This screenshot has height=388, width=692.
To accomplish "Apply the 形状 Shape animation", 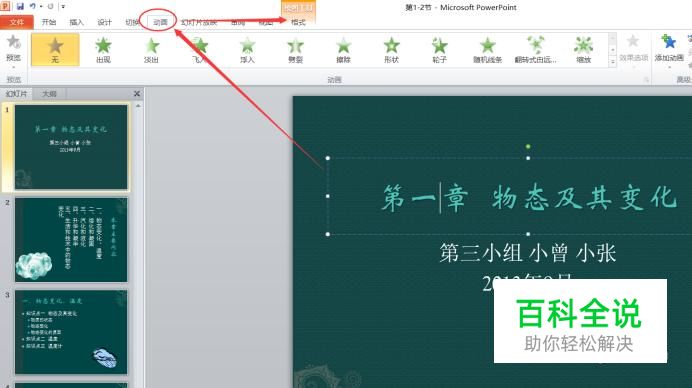I will click(391, 50).
